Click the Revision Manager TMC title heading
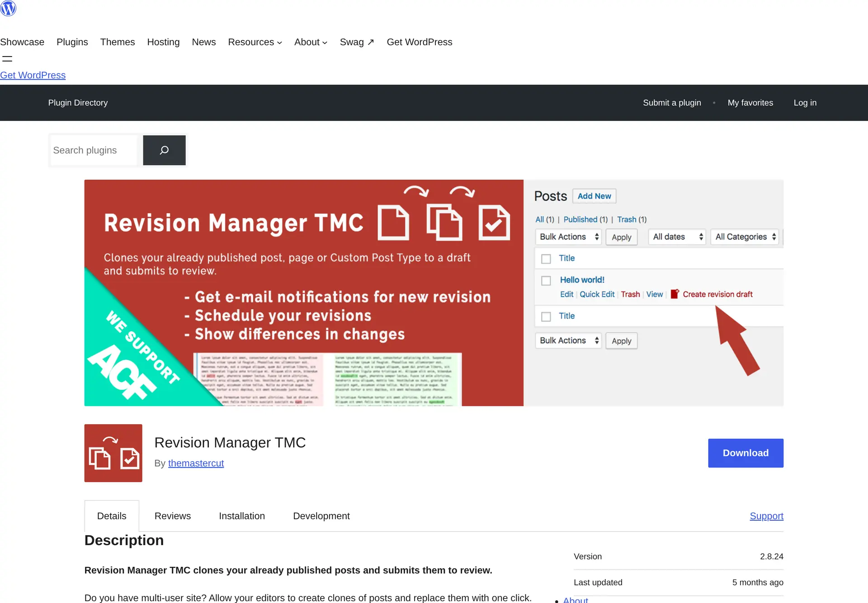 230,442
